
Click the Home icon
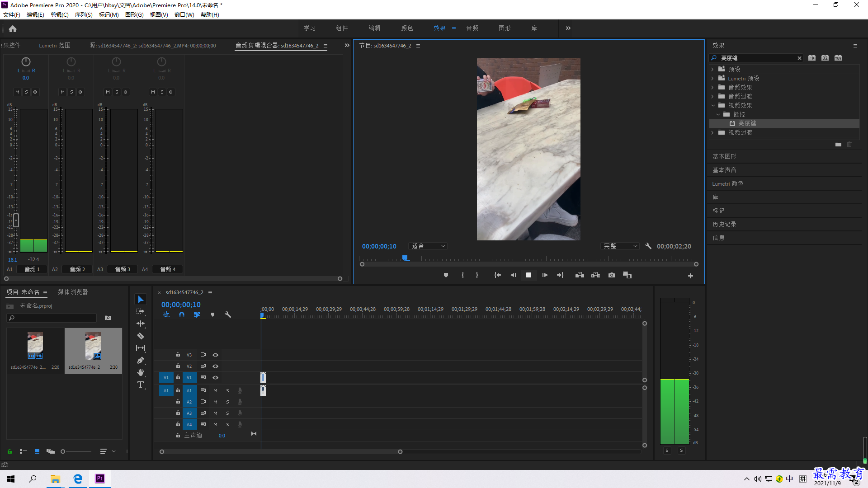pyautogui.click(x=13, y=28)
